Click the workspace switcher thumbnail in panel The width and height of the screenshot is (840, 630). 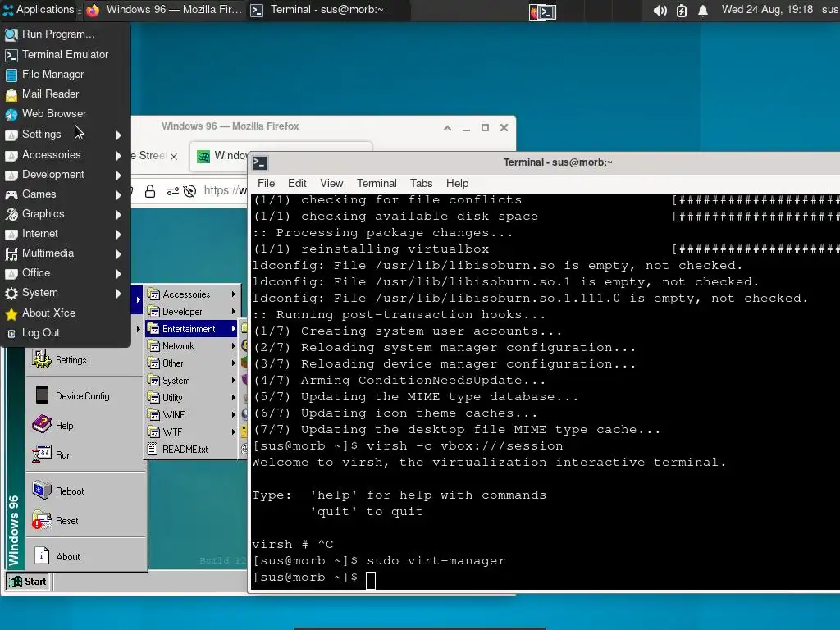click(x=543, y=11)
